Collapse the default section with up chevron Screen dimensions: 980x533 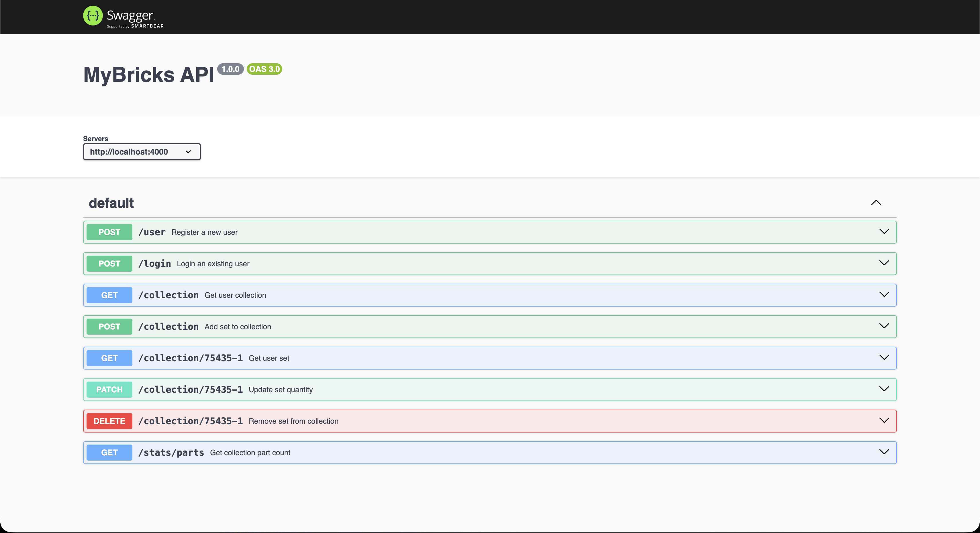[876, 203]
